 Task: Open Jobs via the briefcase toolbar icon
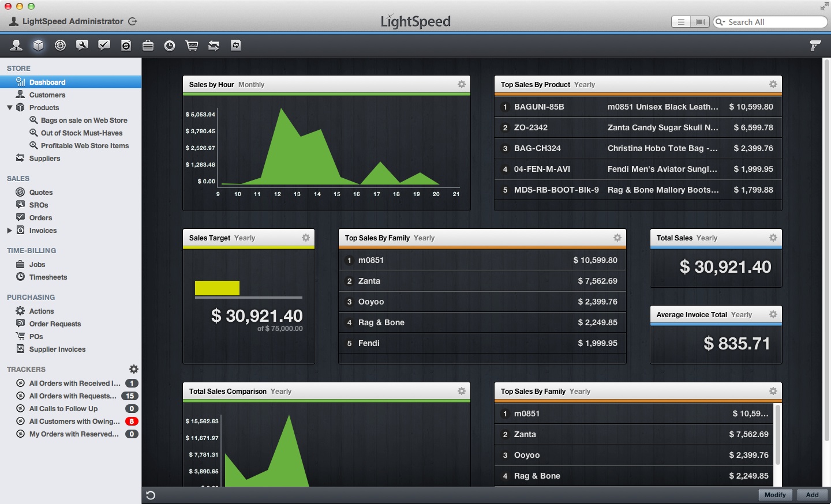148,46
